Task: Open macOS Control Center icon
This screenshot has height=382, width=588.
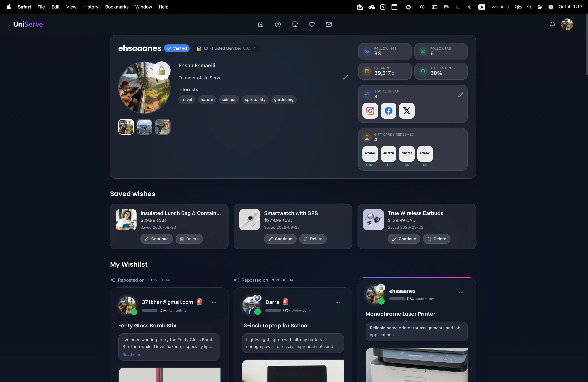Action: tap(540, 7)
